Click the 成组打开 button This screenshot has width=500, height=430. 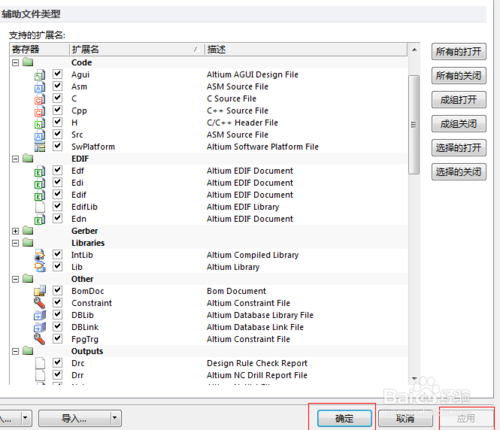coord(459,100)
